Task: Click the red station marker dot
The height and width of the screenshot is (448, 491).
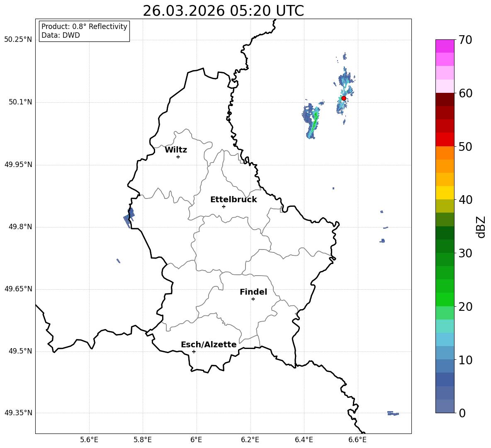Action: coord(343,98)
